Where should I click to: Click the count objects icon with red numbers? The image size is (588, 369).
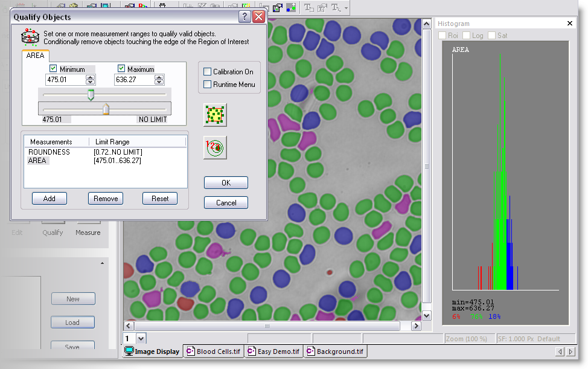pos(216,147)
